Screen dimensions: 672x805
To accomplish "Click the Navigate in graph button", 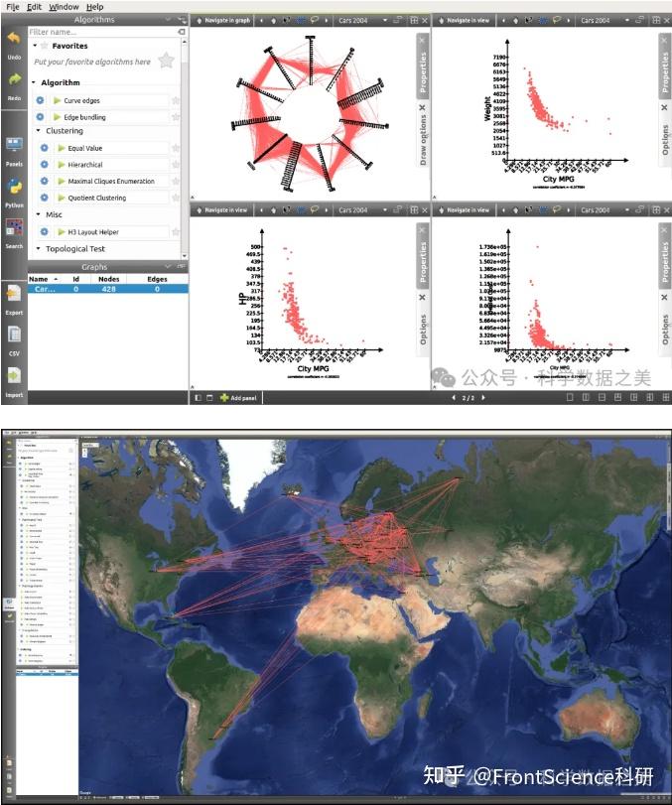I will pos(223,21).
